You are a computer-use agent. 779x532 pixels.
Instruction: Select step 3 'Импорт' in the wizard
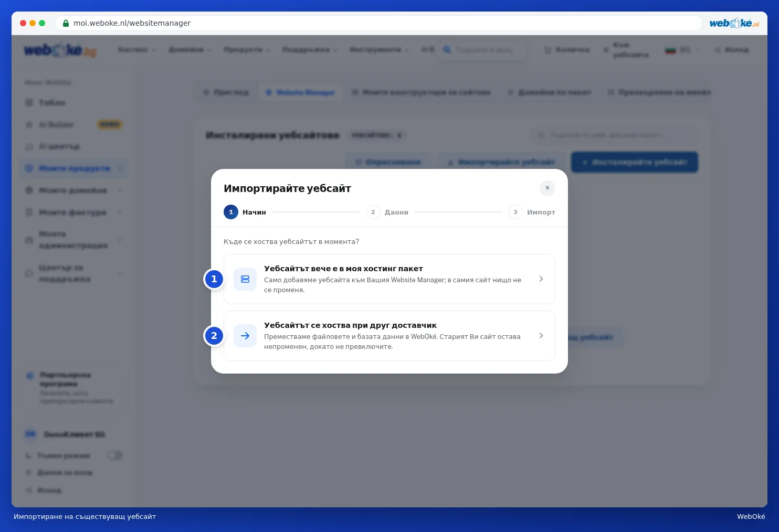(532, 212)
